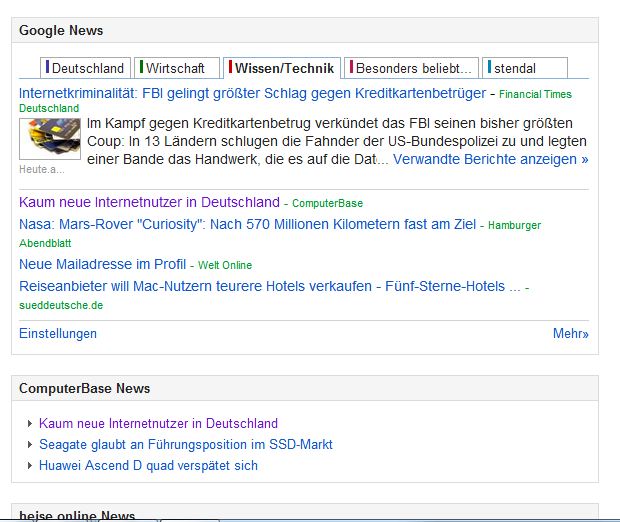Open the Wirtschaft tab
Image resolution: width=620 pixels, height=522 pixels.
177,68
